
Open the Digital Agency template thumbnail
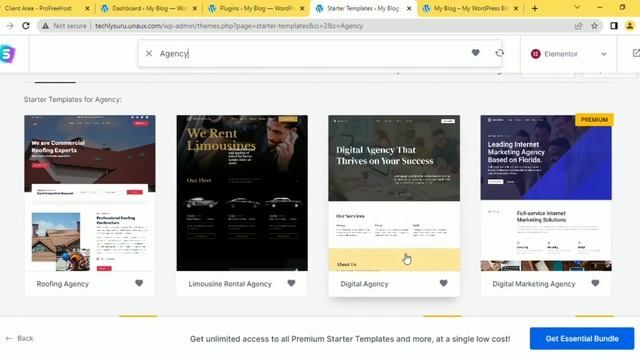(x=394, y=193)
